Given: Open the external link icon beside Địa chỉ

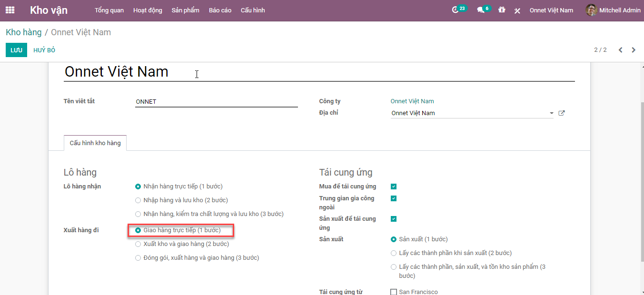Looking at the screenshot, I should pos(562,113).
